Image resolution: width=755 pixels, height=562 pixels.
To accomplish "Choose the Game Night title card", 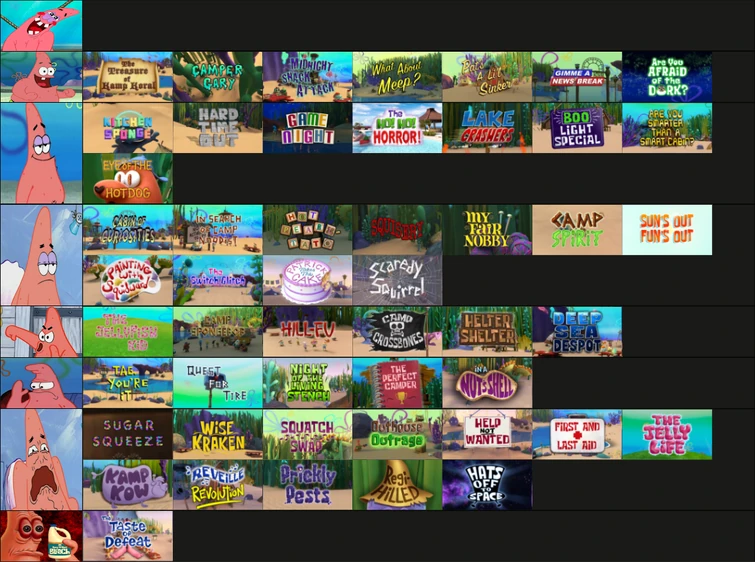I will pos(308,128).
